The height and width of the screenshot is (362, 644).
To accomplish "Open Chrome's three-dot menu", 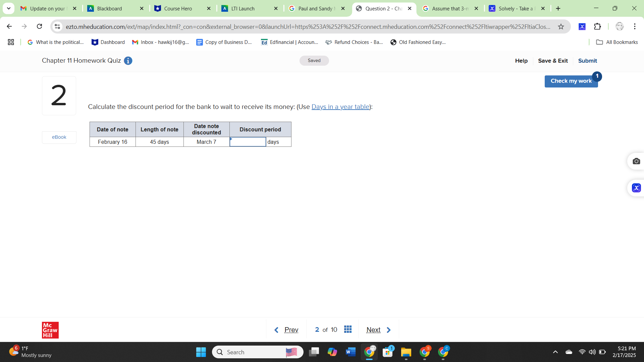I will 635,26.
